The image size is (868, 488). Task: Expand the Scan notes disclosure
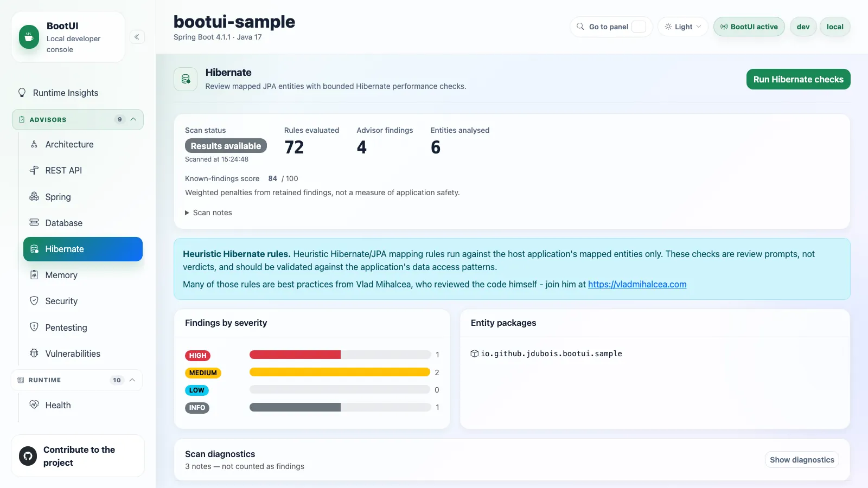(208, 213)
